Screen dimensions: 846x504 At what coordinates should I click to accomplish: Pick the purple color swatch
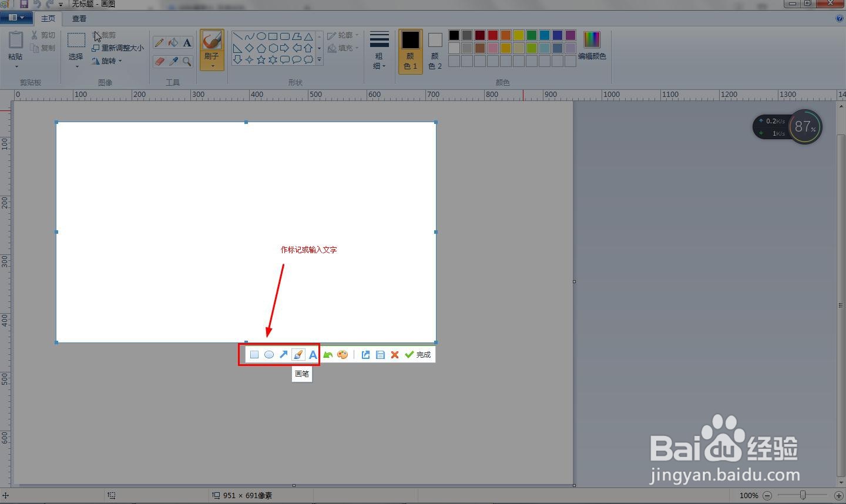570,35
